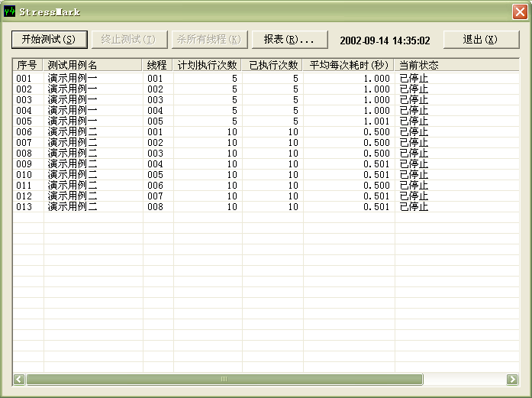This screenshot has width=532, height=398.
Task: Click the 开始测试(S) button
Action: [x=50, y=40]
